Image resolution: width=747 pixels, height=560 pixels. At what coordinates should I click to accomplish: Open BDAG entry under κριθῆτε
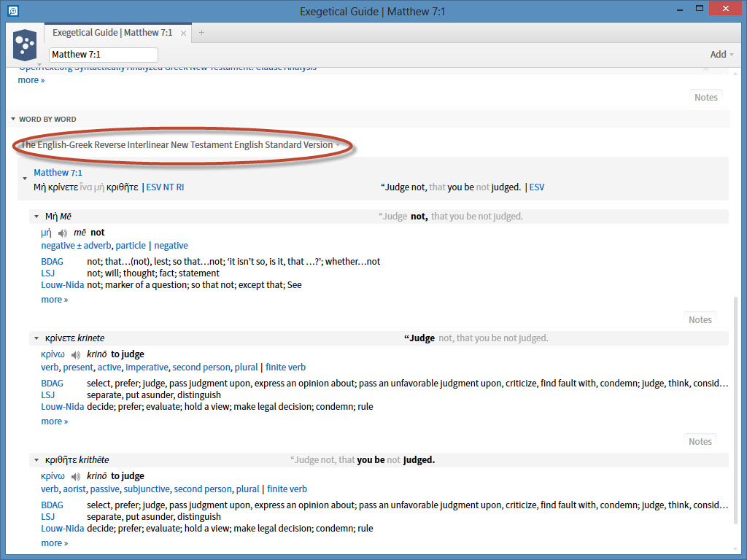pos(52,505)
